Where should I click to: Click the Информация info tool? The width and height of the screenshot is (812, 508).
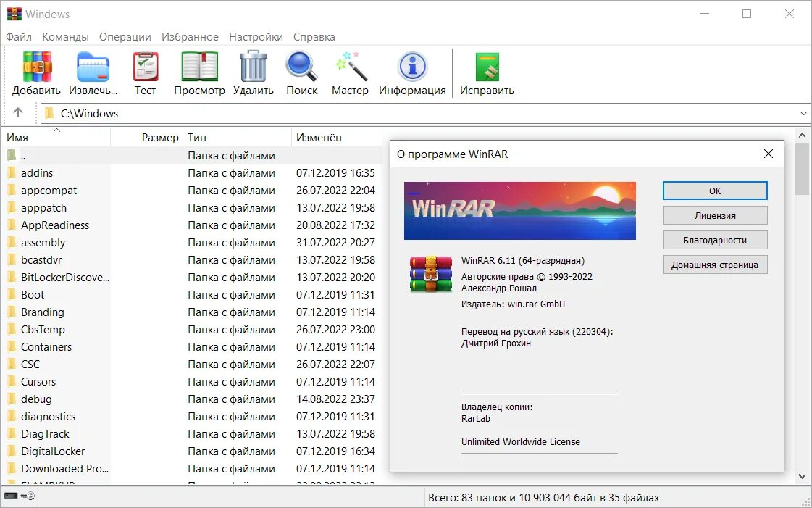coord(412,72)
